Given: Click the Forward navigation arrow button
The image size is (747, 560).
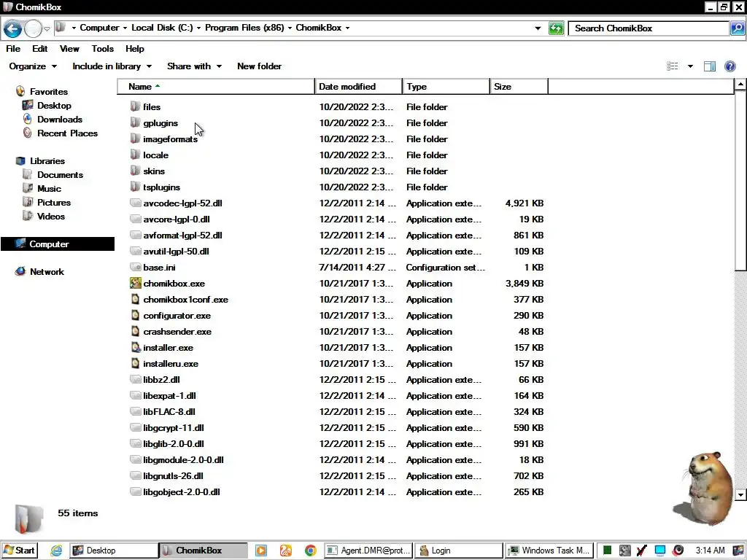Looking at the screenshot, I should (33, 28).
